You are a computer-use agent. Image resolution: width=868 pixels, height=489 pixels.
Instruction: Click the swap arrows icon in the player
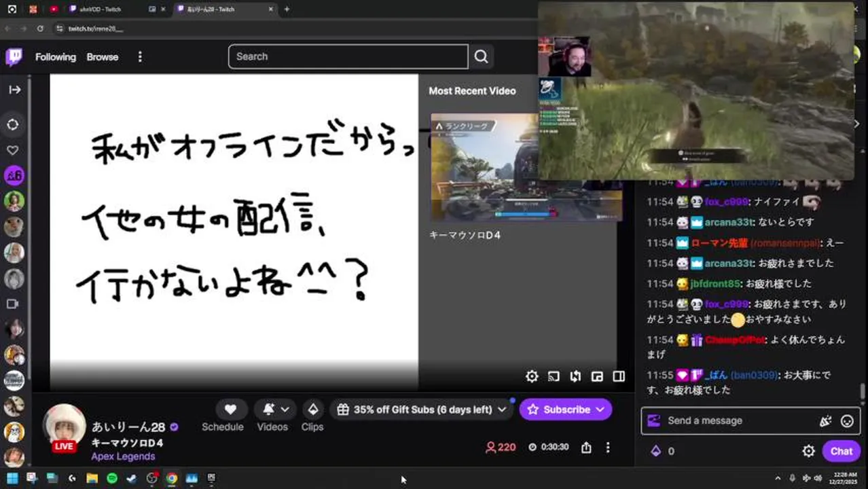(x=575, y=376)
